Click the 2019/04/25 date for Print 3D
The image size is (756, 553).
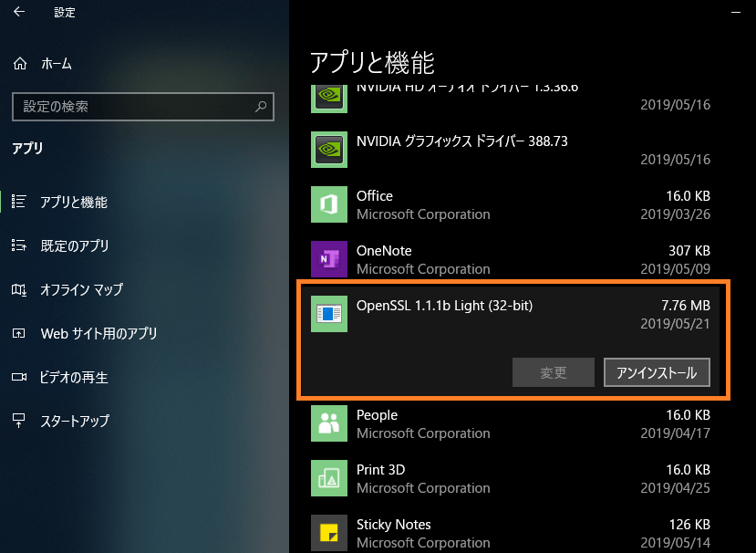pos(675,488)
